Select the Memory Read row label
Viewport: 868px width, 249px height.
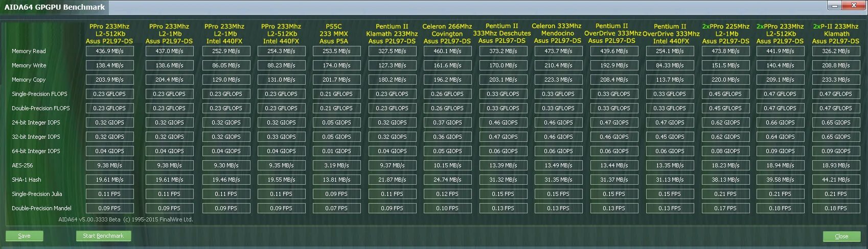tap(29, 51)
